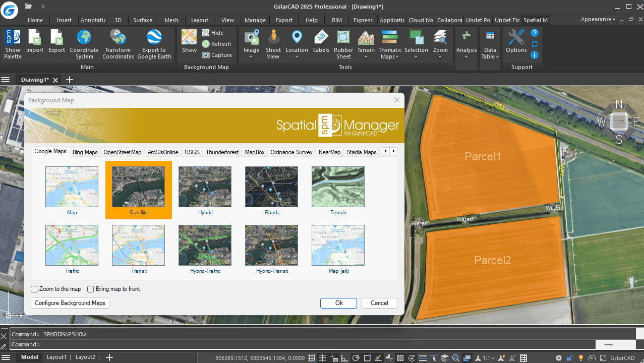Click the blue update arrows icon in Support
The width and height of the screenshot is (644, 363).
pos(535,44)
